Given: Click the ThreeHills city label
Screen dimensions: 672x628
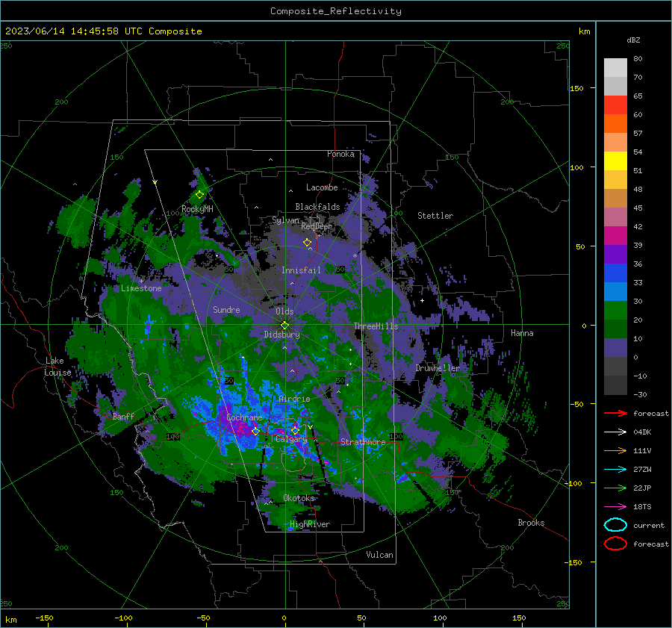Looking at the screenshot, I should click(x=376, y=326).
